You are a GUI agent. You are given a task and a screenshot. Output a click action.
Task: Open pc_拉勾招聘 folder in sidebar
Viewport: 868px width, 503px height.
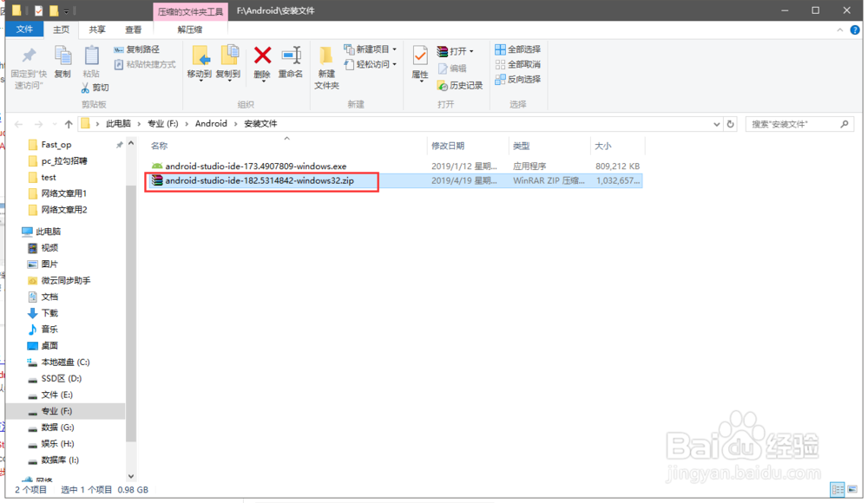click(63, 161)
